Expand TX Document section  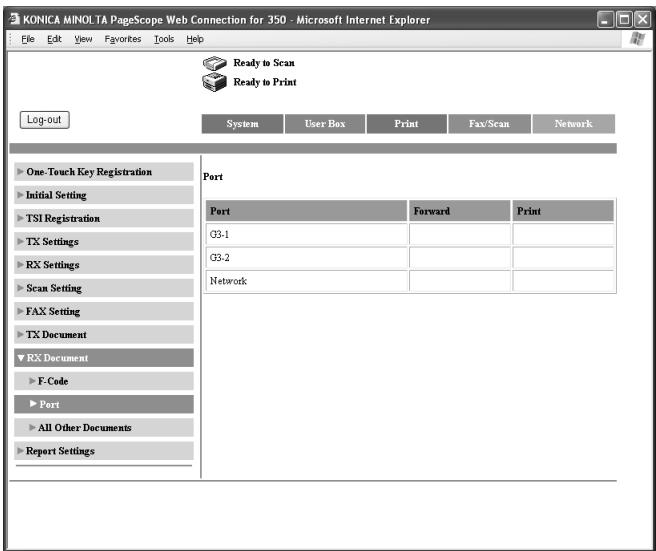click(x=104, y=335)
